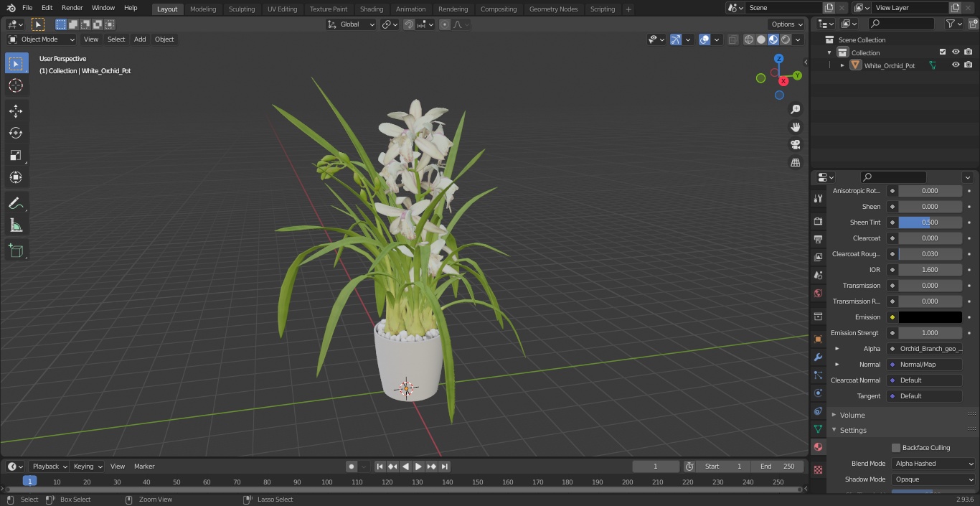The width and height of the screenshot is (980, 506).
Task: Open the Object Data properties tab
Action: tap(818, 428)
